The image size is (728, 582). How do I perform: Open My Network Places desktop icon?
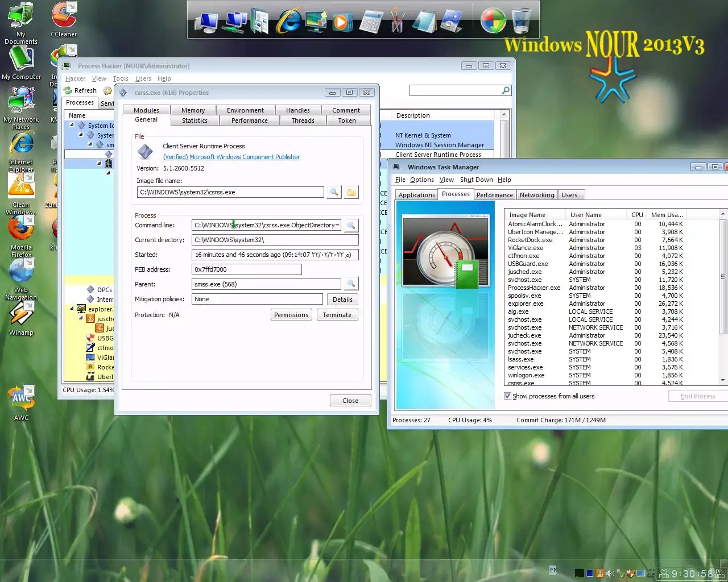[21, 109]
